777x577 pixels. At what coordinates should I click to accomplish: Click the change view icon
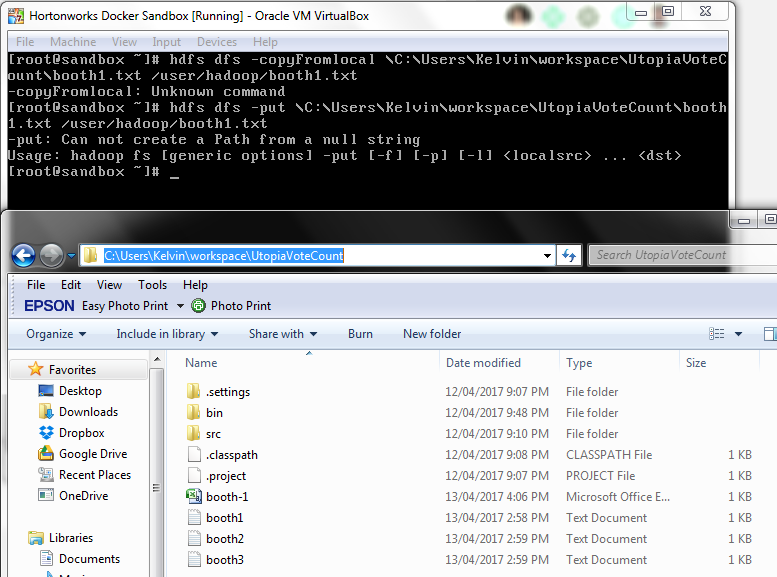[717, 334]
